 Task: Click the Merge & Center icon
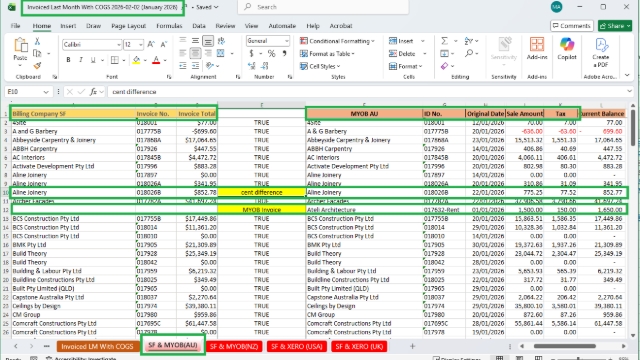[221, 53]
